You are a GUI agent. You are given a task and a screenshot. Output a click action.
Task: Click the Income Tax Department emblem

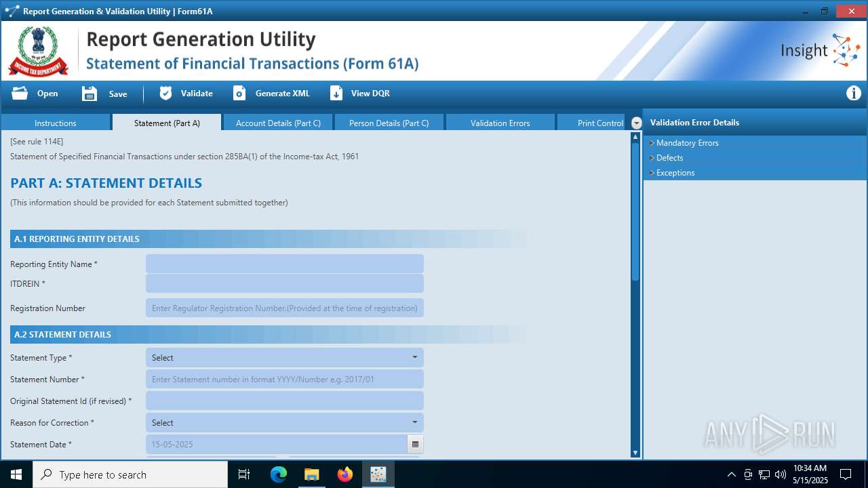[38, 51]
